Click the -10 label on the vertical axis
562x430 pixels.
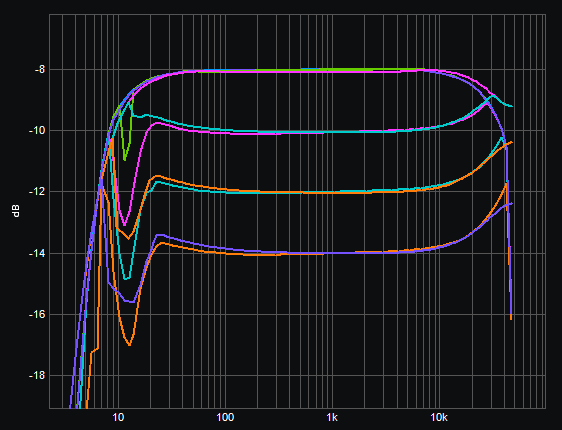click(x=38, y=131)
